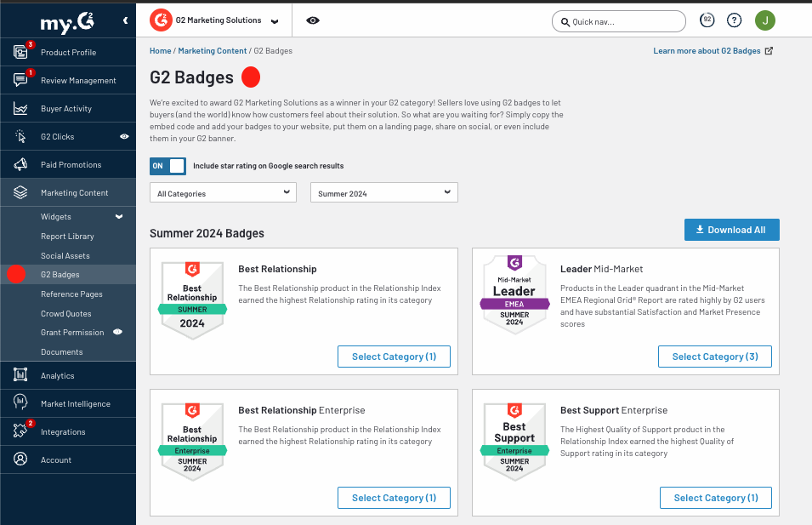This screenshot has height=525, width=812.
Task: Click the Best Support Enterprise badge image
Action: pos(514,442)
